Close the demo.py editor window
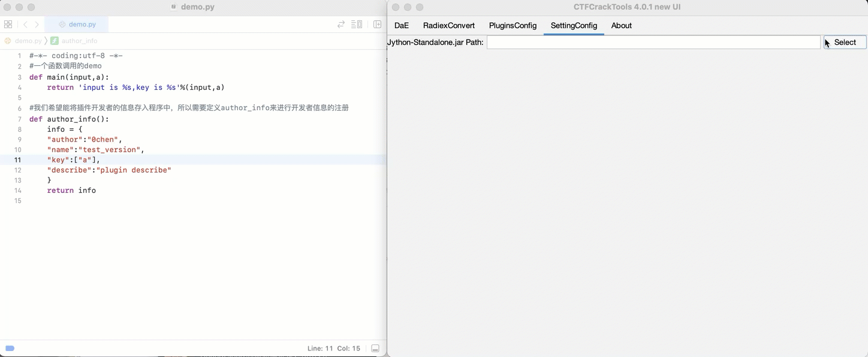This screenshot has height=357, width=868. coord(7,7)
